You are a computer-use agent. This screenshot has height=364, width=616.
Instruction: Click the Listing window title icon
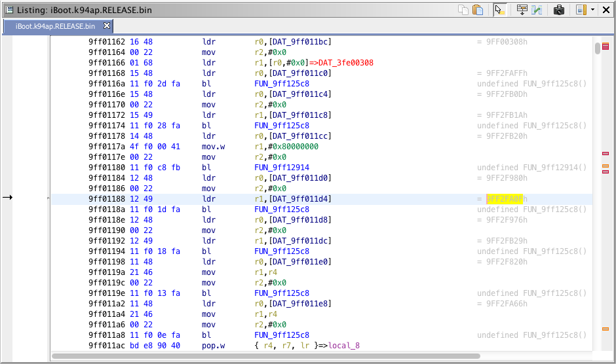(x=9, y=10)
